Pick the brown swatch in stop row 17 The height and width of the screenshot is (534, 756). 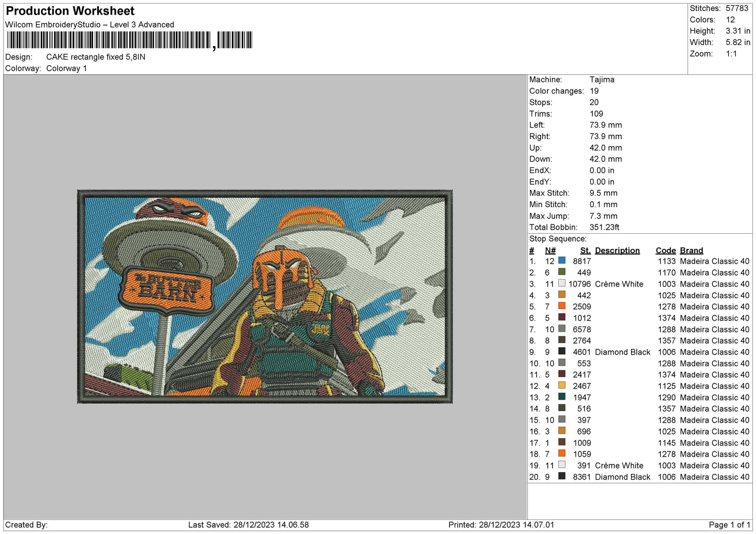coord(562,442)
